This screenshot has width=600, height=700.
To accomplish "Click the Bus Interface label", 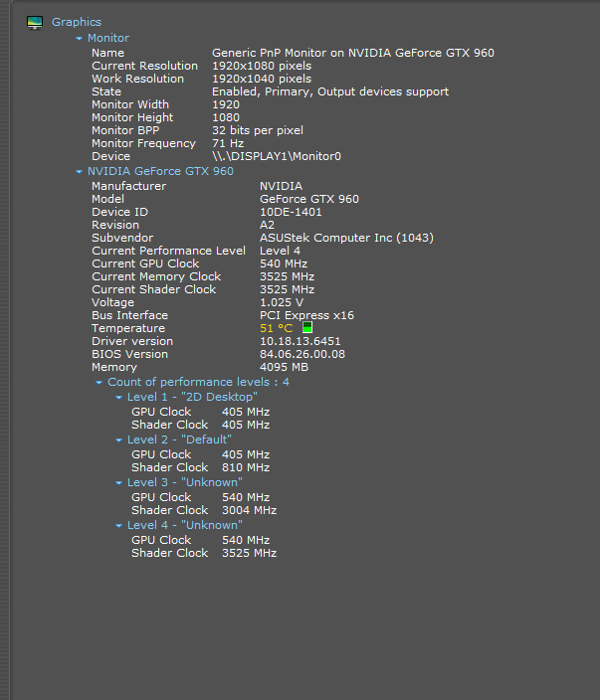I will click(x=129, y=315).
